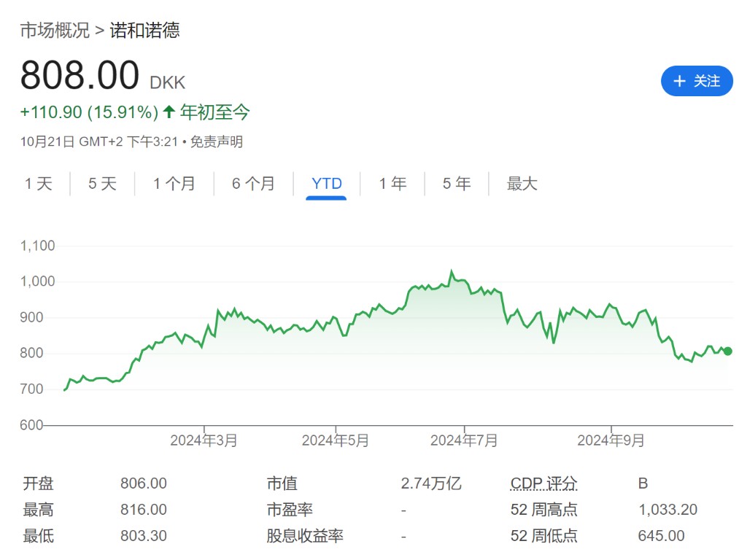Click the 股息收益率 label
Viewport: 747px width, 560px height.
[305, 536]
